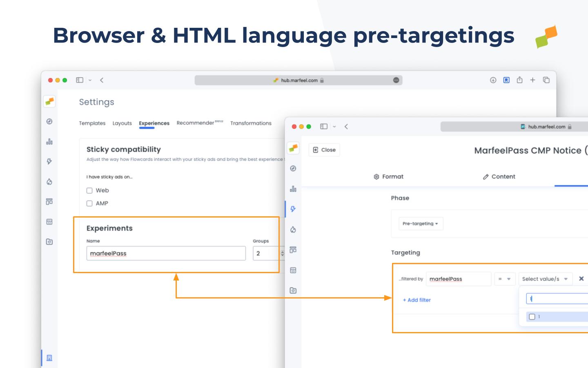Increase Groups using the stepper arrows
Viewport: 588px width, 368px height.
[x=281, y=253]
